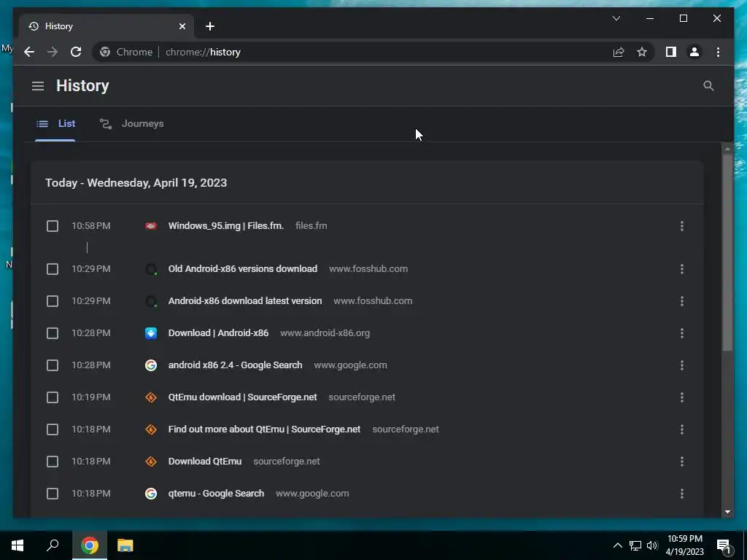The height and width of the screenshot is (560, 747).
Task: Open taskbar search magnifier
Action: [53, 545]
